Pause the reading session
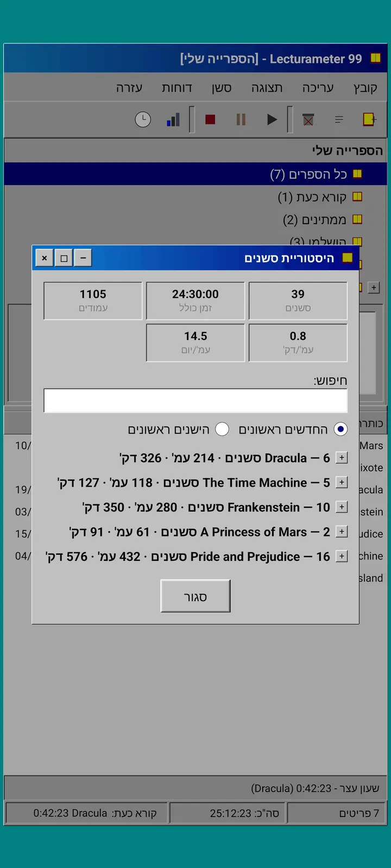Image resolution: width=391 pixels, height=868 pixels. [241, 119]
